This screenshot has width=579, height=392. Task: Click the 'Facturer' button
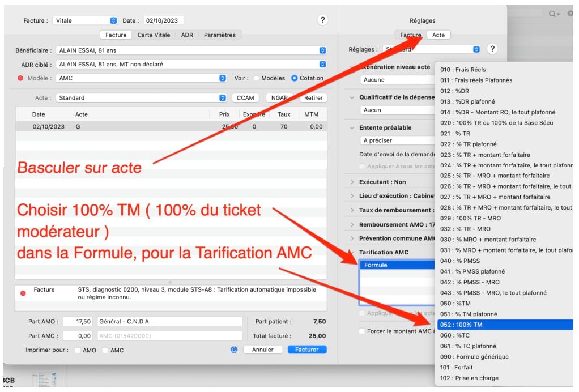point(306,350)
